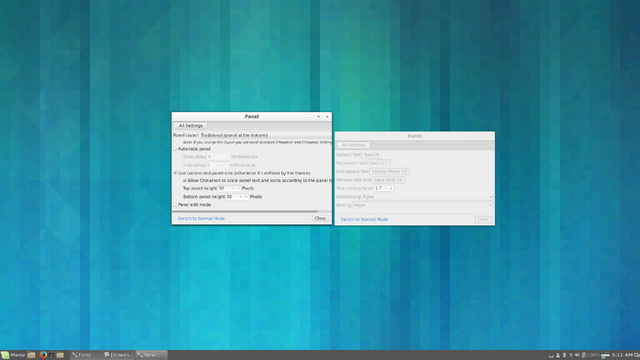This screenshot has height=360, width=640.
Task: Close the Panel window with Close button
Action: (x=320, y=218)
